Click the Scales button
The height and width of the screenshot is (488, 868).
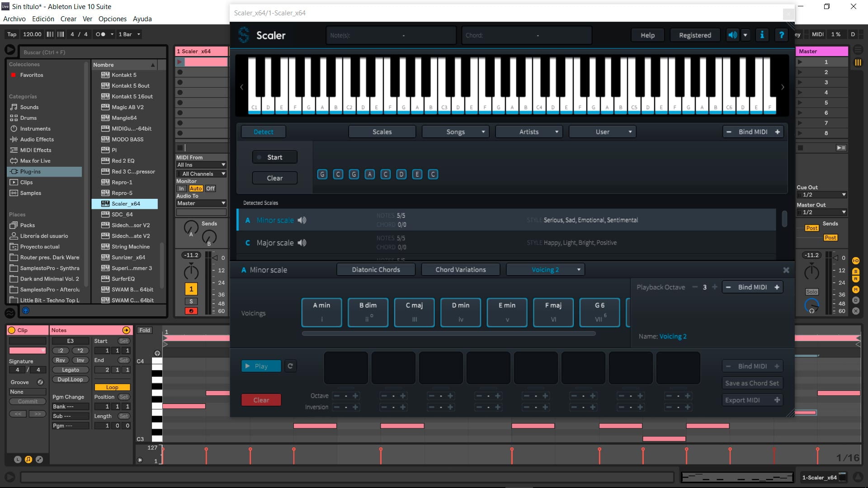coord(382,131)
